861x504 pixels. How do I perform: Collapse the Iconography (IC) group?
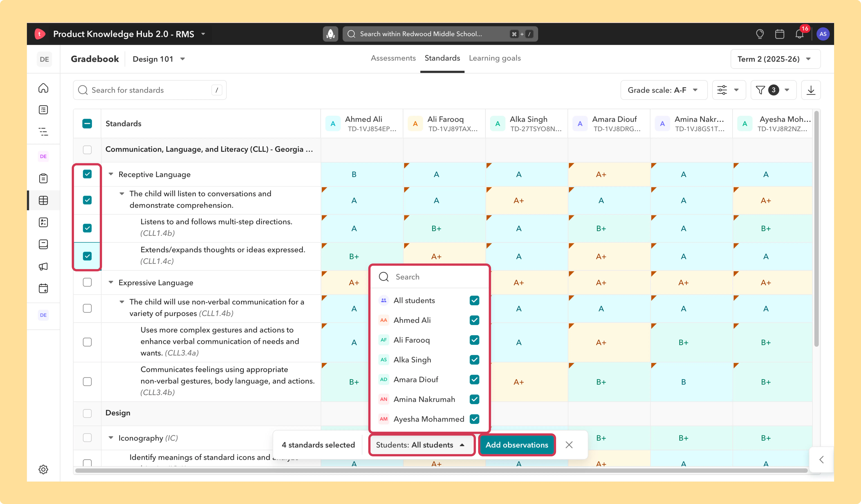point(111,438)
